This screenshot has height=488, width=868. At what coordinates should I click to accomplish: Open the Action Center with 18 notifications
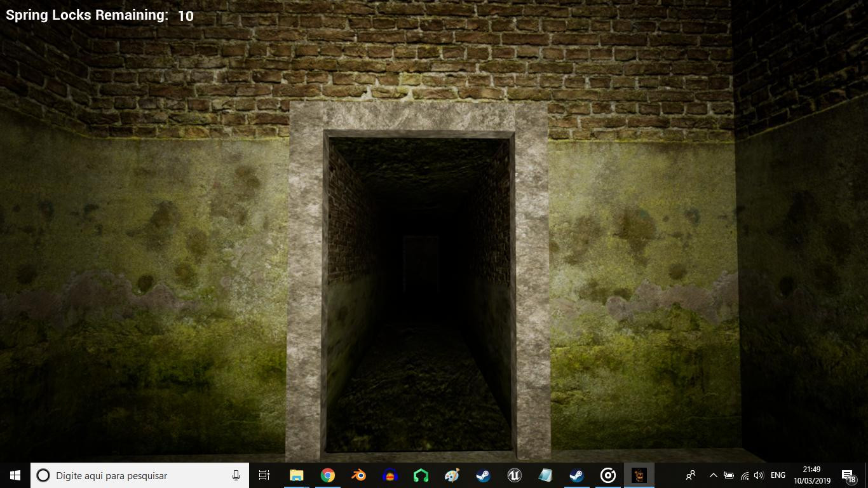pos(849,475)
